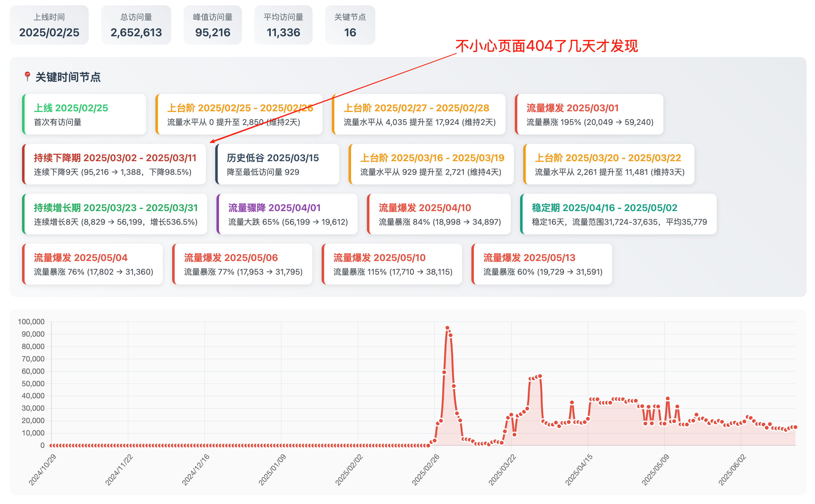The height and width of the screenshot is (504, 815).
Task: Click the 流量骤降 2025/04/01 card
Action: (287, 214)
